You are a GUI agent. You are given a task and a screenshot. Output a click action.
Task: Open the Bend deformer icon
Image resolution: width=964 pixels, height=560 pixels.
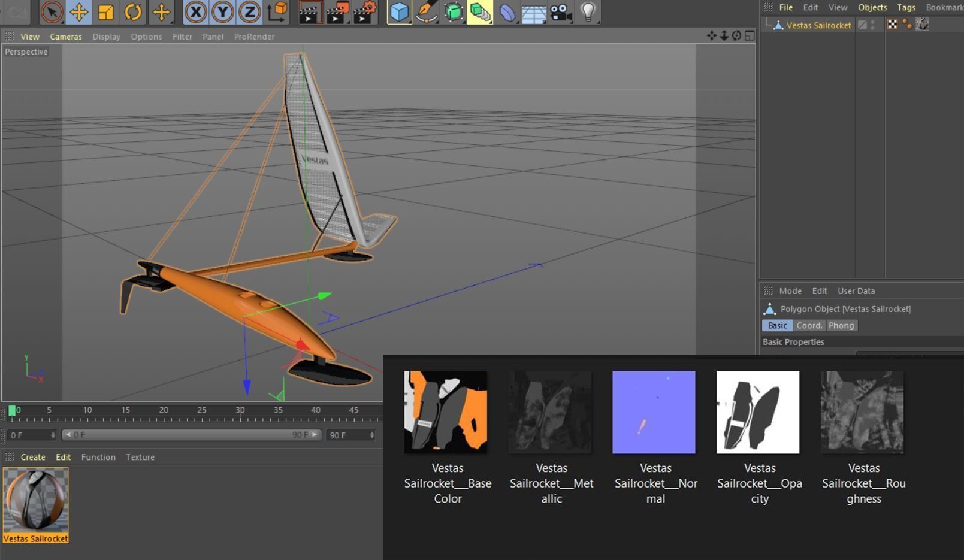tap(507, 11)
